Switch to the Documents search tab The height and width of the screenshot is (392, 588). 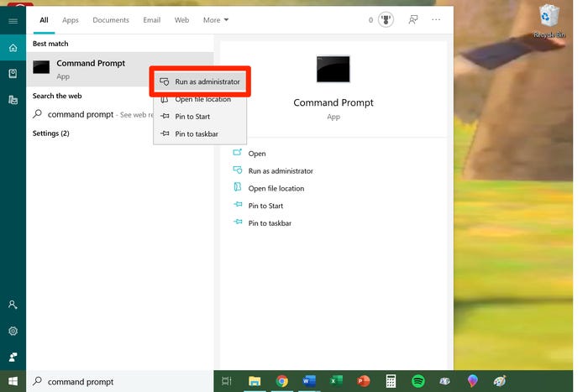[x=111, y=20]
